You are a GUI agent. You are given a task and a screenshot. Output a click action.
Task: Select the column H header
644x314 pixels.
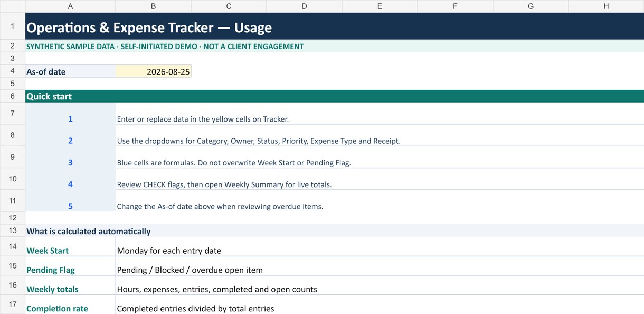click(x=606, y=6)
